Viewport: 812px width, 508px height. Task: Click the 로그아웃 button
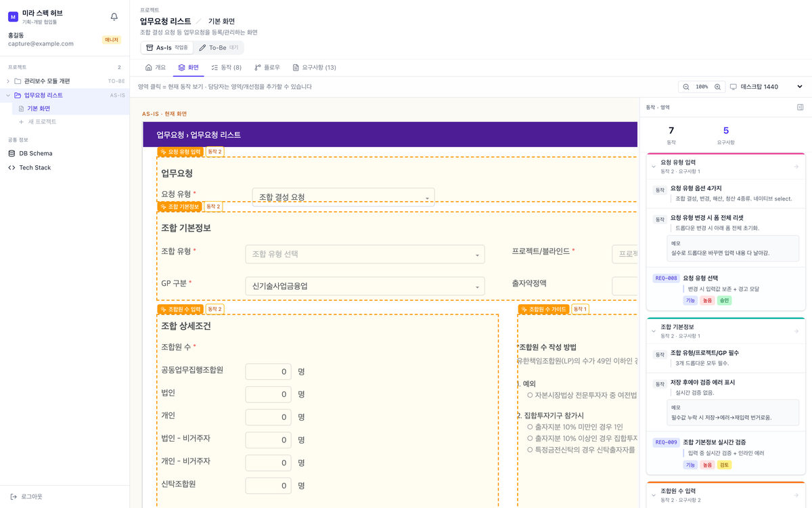[x=26, y=496]
